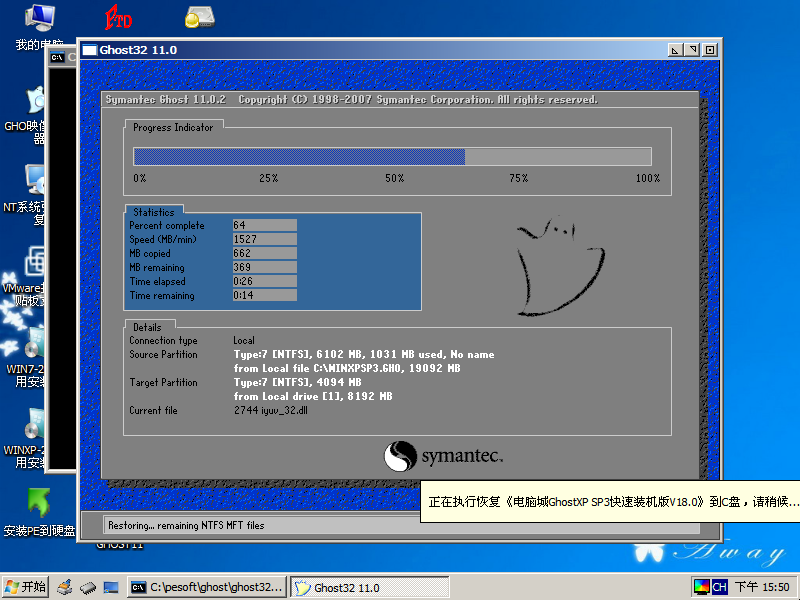Switch to the C:\pesoft\ghost taskbar window
Screen dimensions: 800x600
point(207,587)
